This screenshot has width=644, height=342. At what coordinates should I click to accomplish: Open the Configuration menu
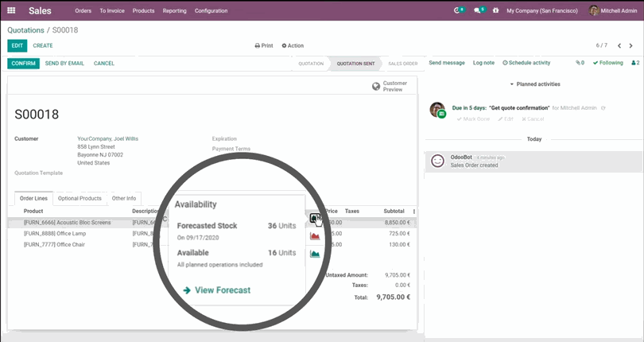tap(211, 10)
